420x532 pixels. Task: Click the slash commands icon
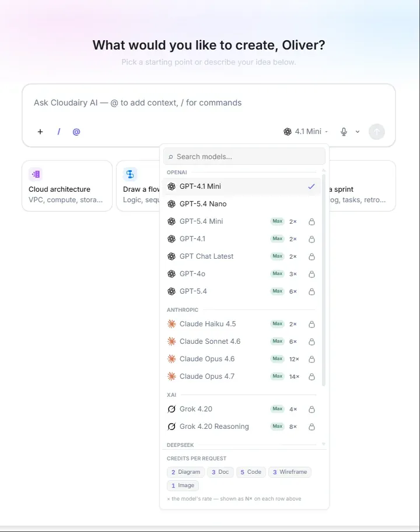(59, 132)
